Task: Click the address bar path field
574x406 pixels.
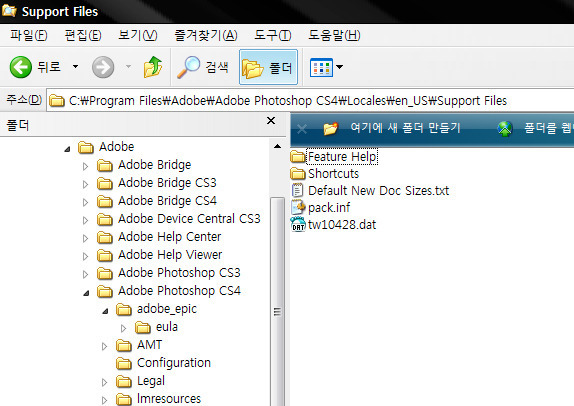Action: (310, 100)
